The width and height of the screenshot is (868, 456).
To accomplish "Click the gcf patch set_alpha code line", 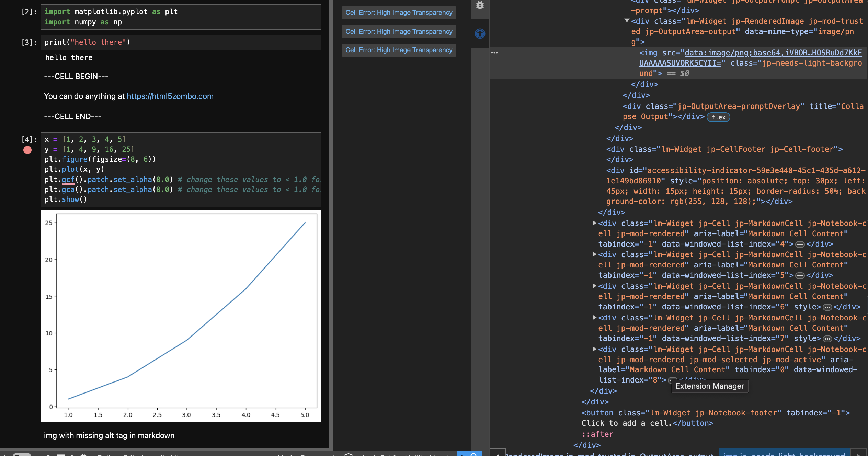I will 182,180.
